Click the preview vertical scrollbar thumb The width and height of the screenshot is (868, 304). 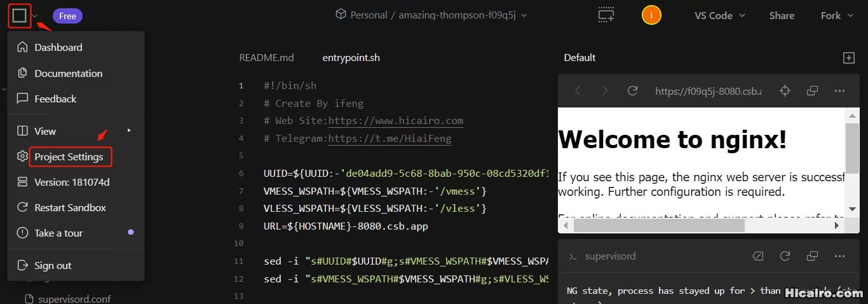tap(852, 148)
